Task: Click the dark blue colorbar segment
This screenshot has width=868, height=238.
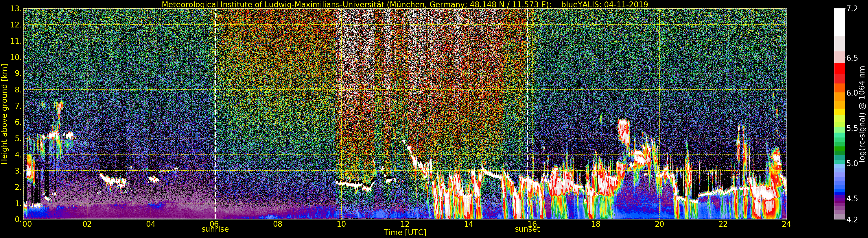Action: (x=840, y=194)
